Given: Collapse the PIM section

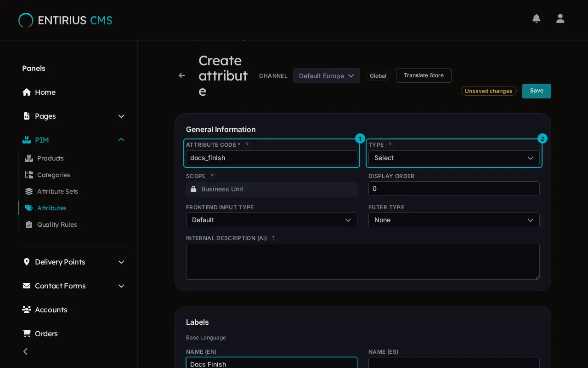Looking at the screenshot, I should (x=73, y=140).
